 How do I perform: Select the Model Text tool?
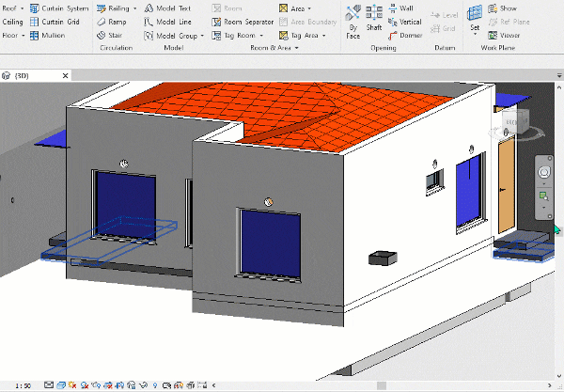pos(167,8)
